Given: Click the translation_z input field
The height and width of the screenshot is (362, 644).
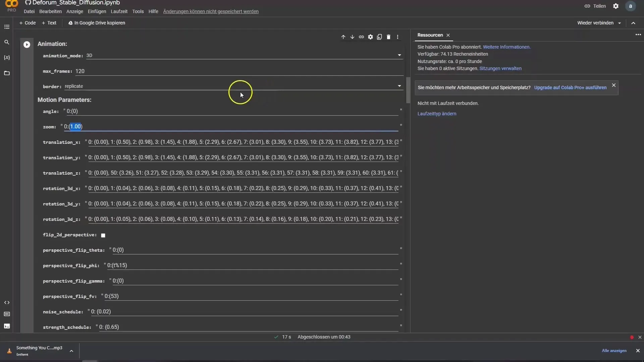Looking at the screenshot, I should click(x=243, y=173).
